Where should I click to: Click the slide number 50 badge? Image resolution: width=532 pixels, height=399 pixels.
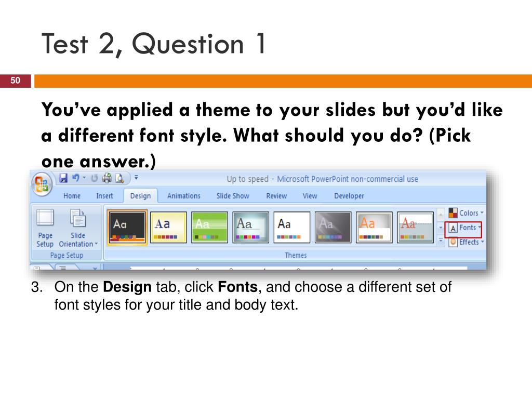pyautogui.click(x=15, y=81)
